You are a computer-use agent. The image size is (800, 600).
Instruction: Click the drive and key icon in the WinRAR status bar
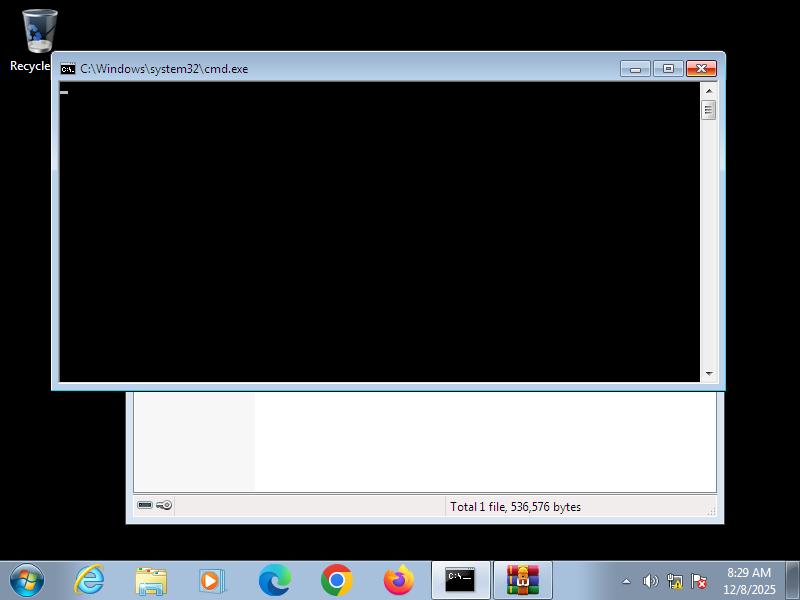coord(155,506)
